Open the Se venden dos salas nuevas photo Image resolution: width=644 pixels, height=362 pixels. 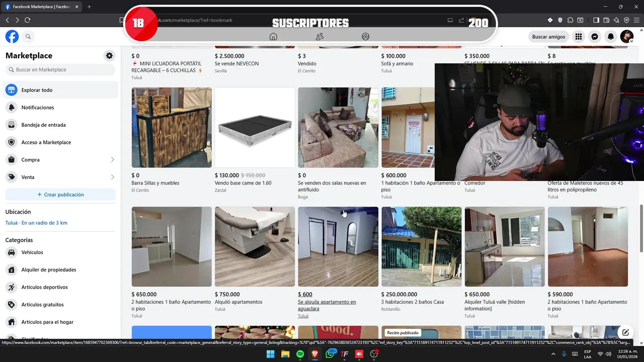click(x=338, y=128)
